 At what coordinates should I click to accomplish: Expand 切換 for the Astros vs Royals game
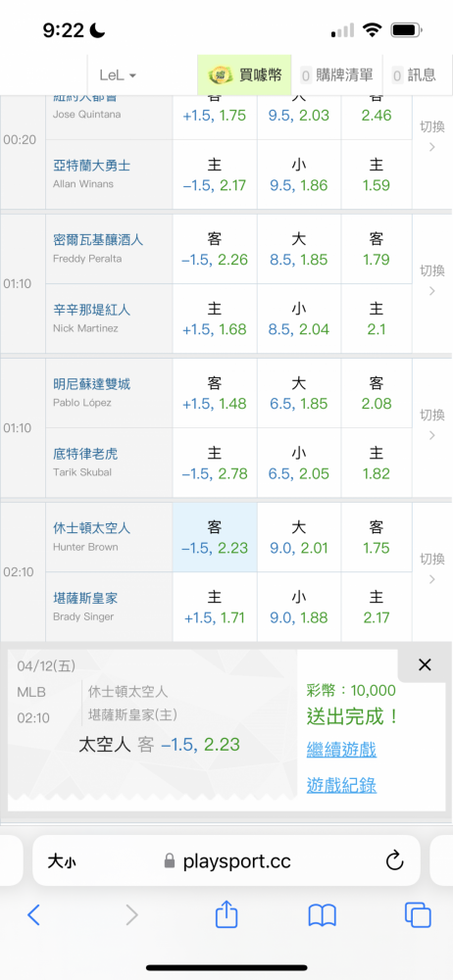tap(432, 568)
